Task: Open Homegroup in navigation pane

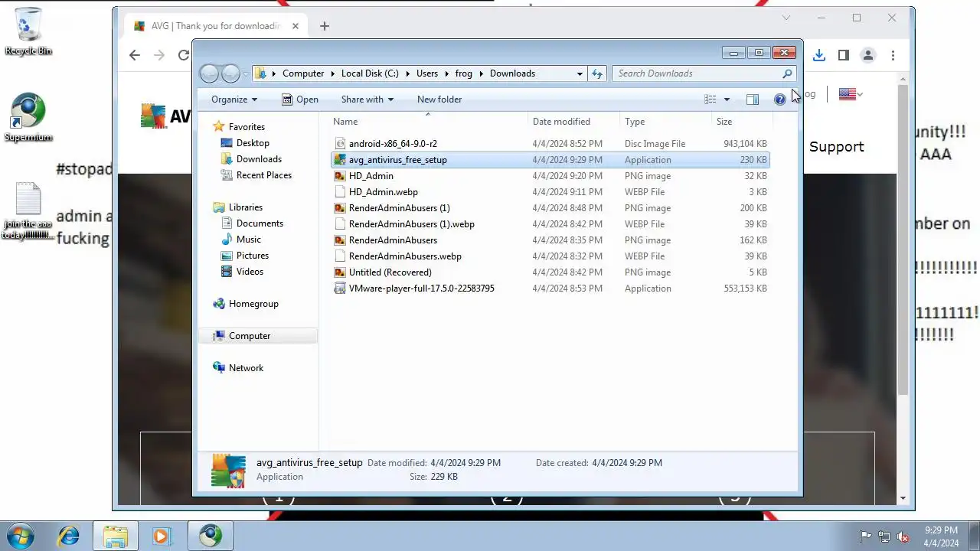Action: point(253,304)
